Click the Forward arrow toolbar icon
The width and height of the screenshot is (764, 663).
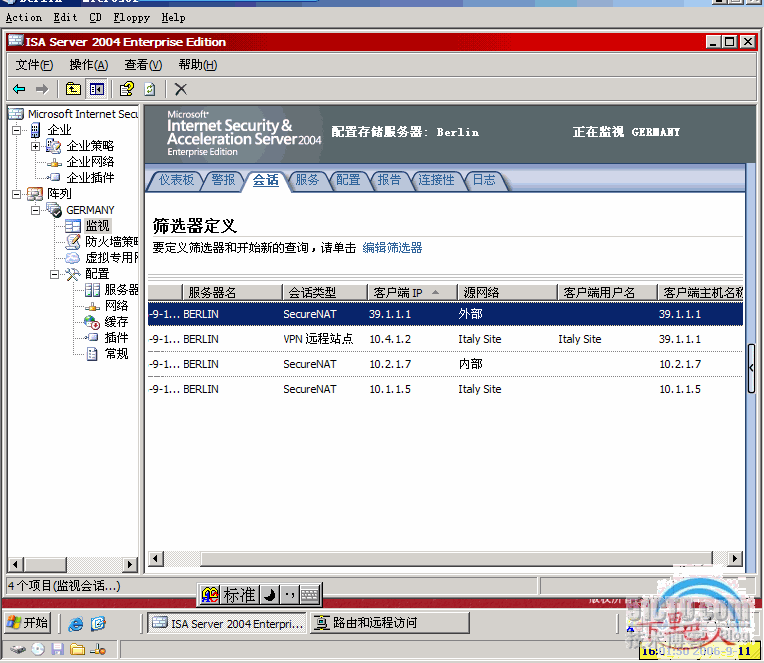click(x=42, y=89)
